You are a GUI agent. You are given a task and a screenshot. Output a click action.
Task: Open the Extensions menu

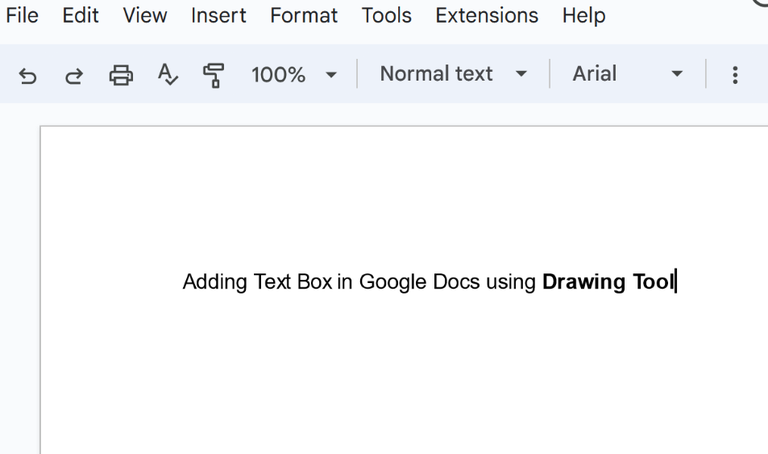click(x=486, y=16)
